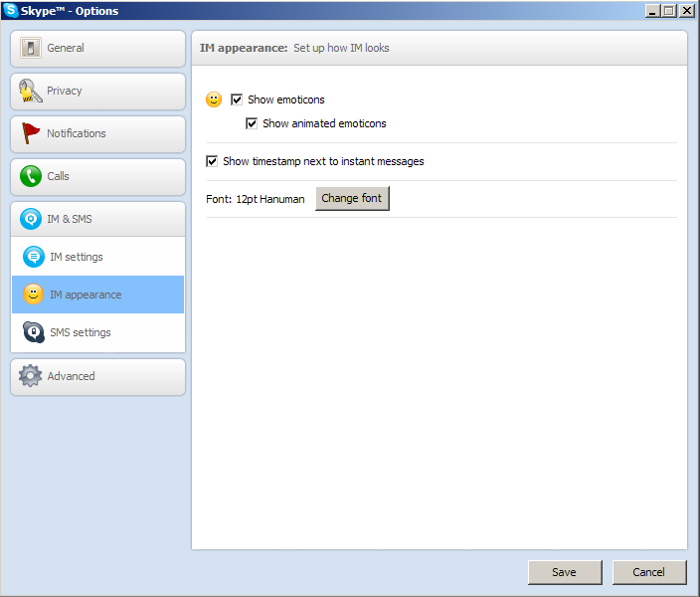This screenshot has width=700, height=597.
Task: Cancel and discard option changes
Action: click(649, 572)
